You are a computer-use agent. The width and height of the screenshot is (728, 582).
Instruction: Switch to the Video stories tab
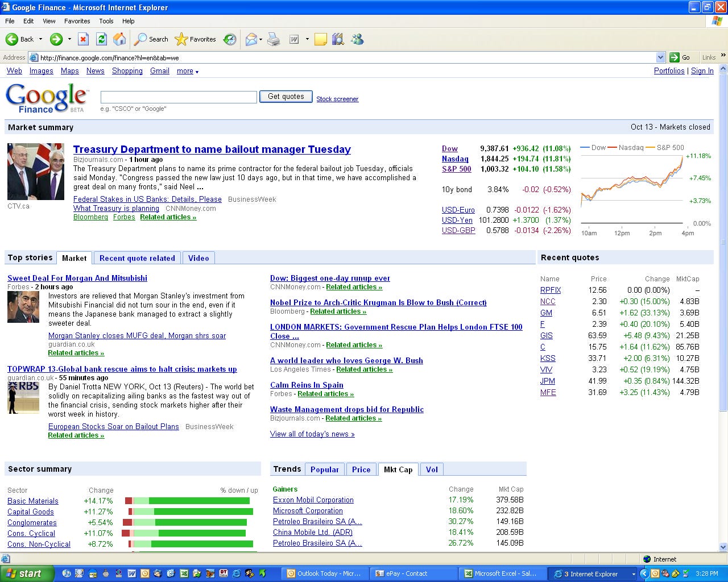click(198, 258)
